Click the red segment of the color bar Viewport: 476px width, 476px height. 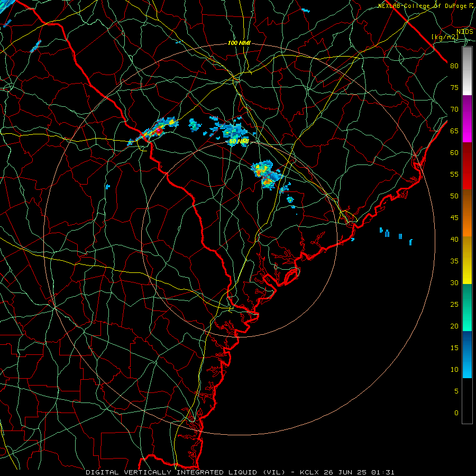click(x=467, y=166)
